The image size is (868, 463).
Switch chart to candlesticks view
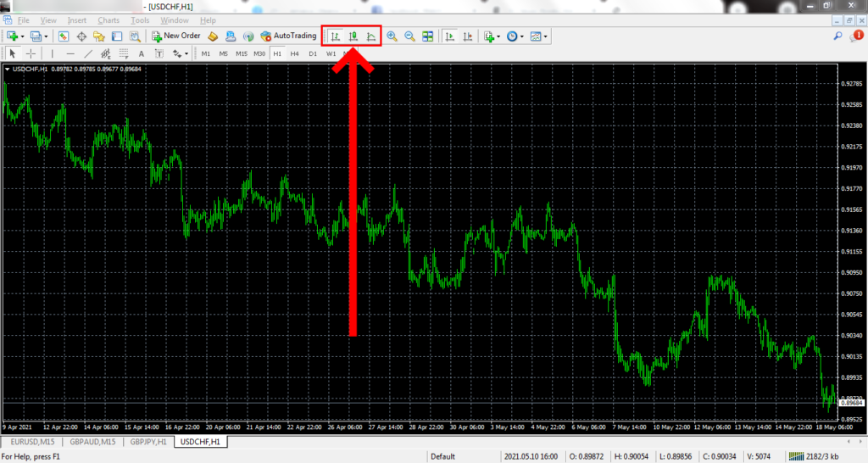point(353,36)
